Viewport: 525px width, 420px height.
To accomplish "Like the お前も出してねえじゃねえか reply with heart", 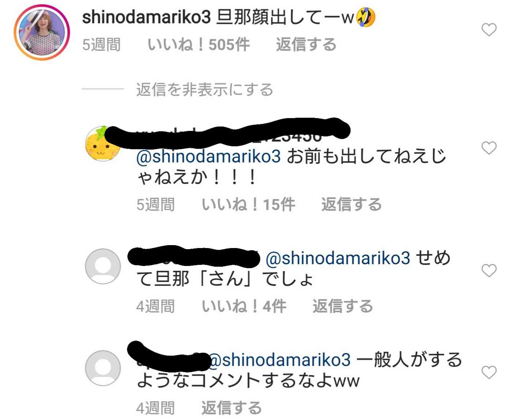I will (489, 148).
